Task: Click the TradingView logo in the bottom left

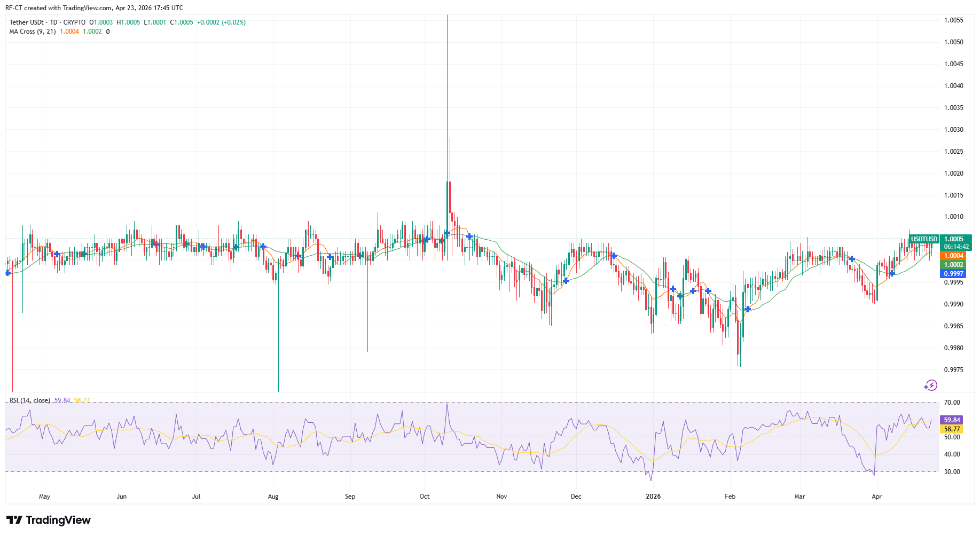Action: 49,520
